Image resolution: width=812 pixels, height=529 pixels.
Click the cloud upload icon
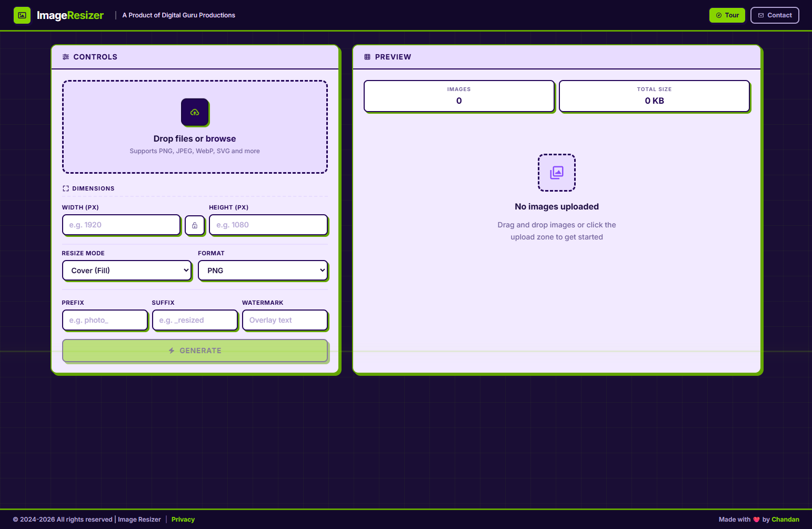click(195, 112)
